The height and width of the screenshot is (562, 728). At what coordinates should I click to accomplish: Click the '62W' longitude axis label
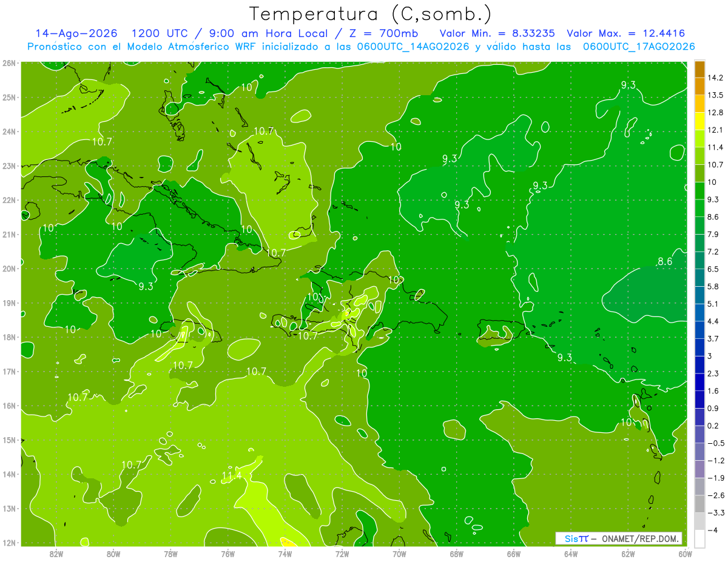[x=628, y=554]
